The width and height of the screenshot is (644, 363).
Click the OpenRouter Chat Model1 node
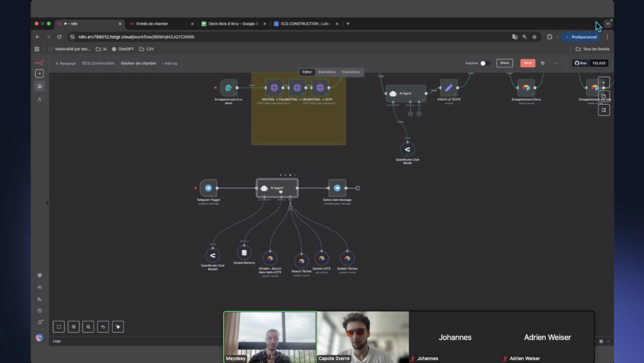(212, 255)
